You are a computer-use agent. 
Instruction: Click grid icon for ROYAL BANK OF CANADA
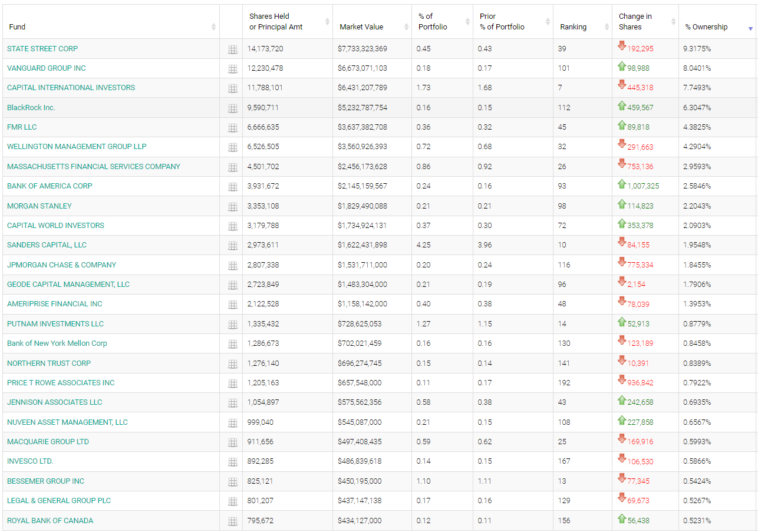point(232,521)
